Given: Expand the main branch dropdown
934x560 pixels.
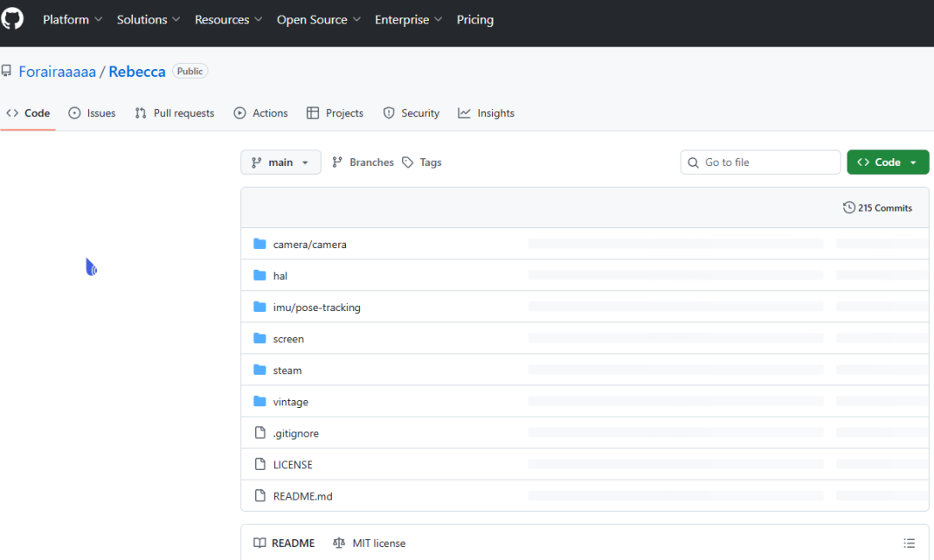Looking at the screenshot, I should click(x=280, y=162).
